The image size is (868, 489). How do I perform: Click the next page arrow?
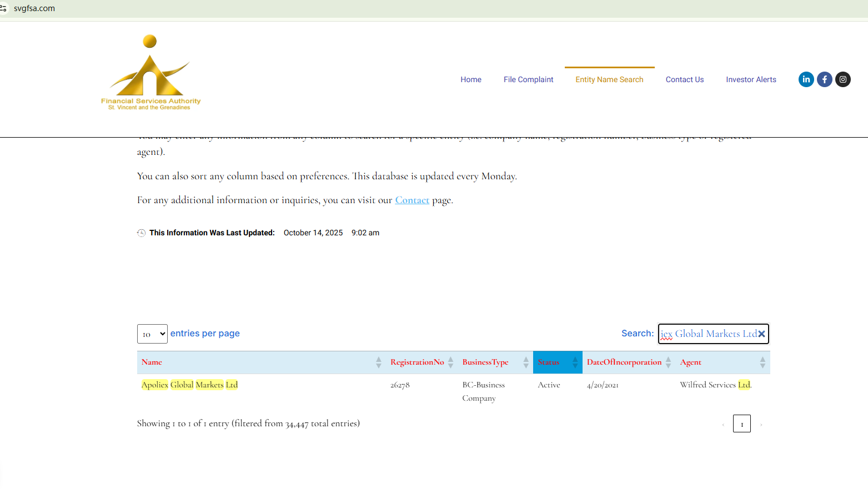point(761,425)
